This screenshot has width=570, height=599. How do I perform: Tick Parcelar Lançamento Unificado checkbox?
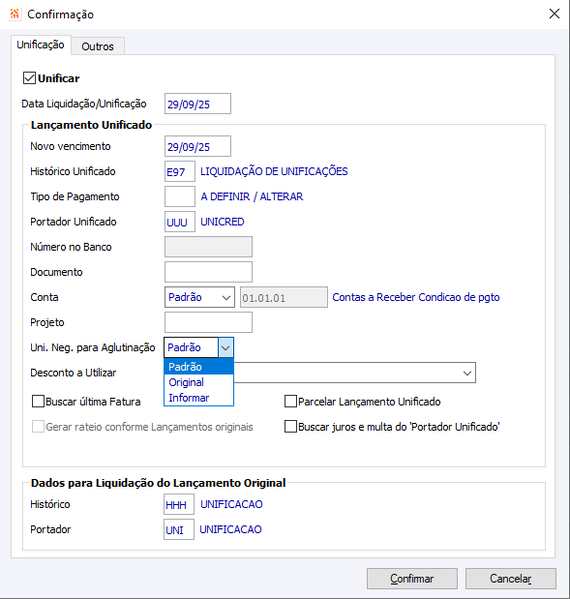[291, 401]
